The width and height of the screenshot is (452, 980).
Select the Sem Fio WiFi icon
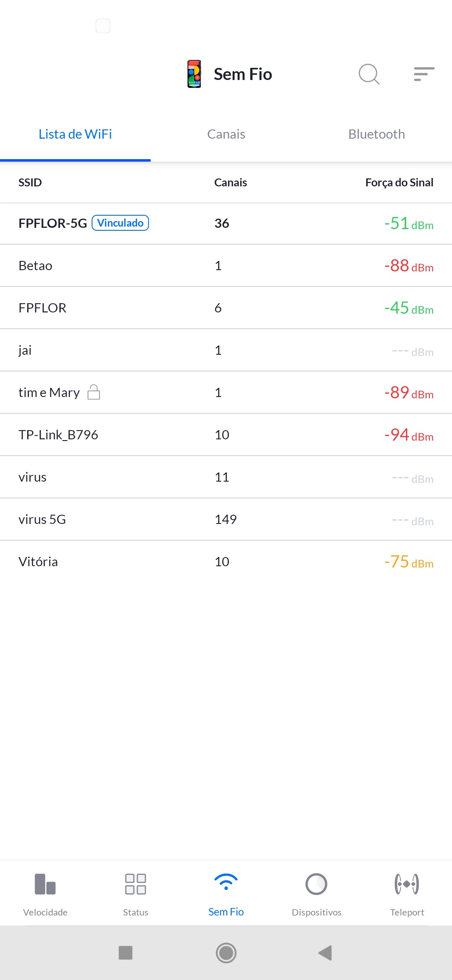pos(226,883)
